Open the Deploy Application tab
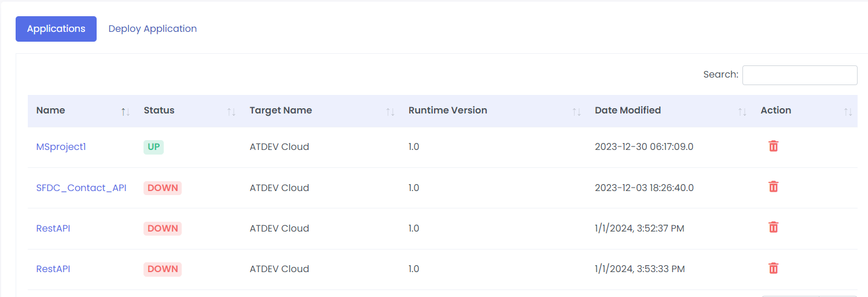Screen dimensions: 868x297 tap(153, 29)
